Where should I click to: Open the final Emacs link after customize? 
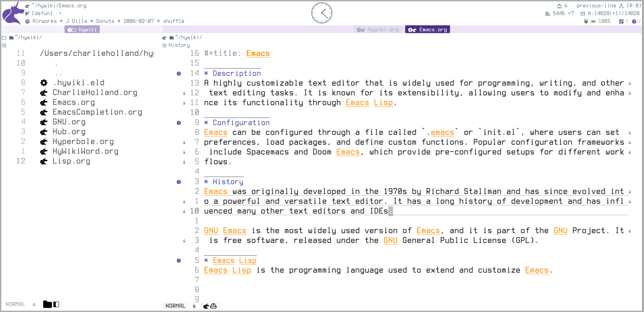[x=537, y=270]
